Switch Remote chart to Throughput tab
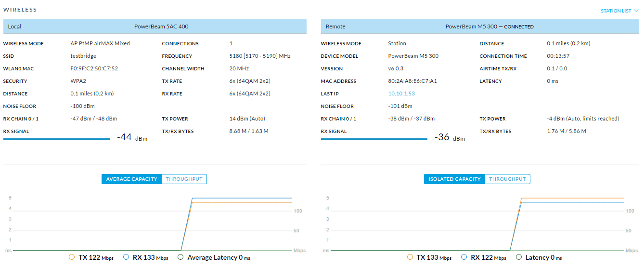The image size is (644, 267). pos(507,179)
